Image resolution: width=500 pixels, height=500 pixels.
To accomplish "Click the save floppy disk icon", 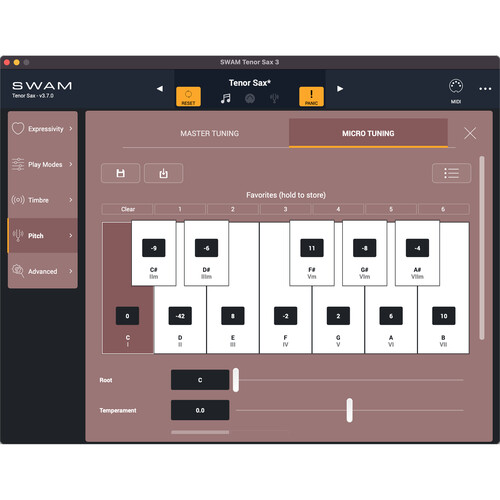I will [x=120, y=173].
